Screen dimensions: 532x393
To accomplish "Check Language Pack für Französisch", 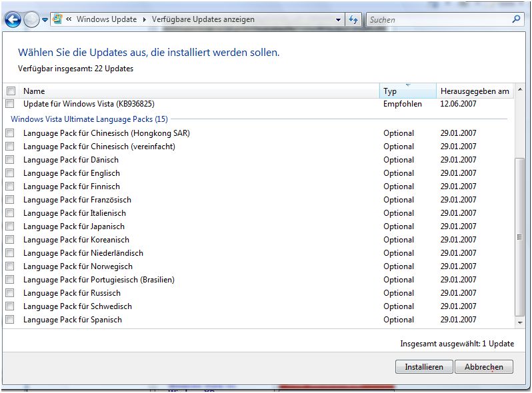I will [10, 199].
